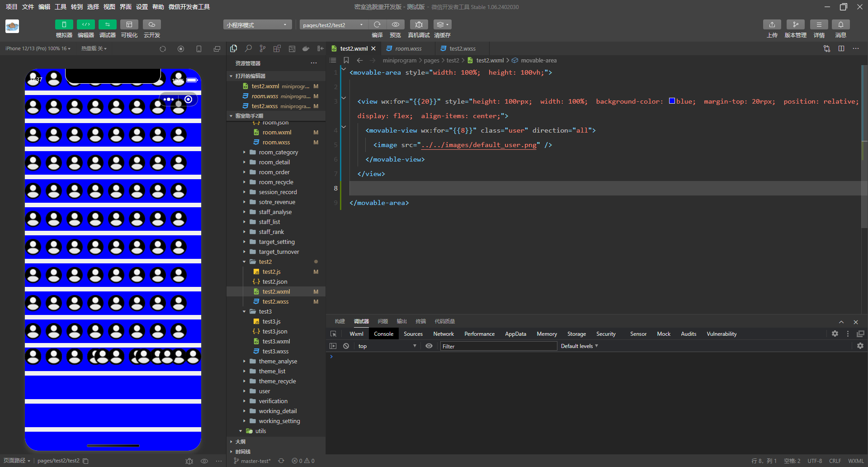Open real device debugging (真机调试)
Screen dimensions: 868x467
[419, 24]
